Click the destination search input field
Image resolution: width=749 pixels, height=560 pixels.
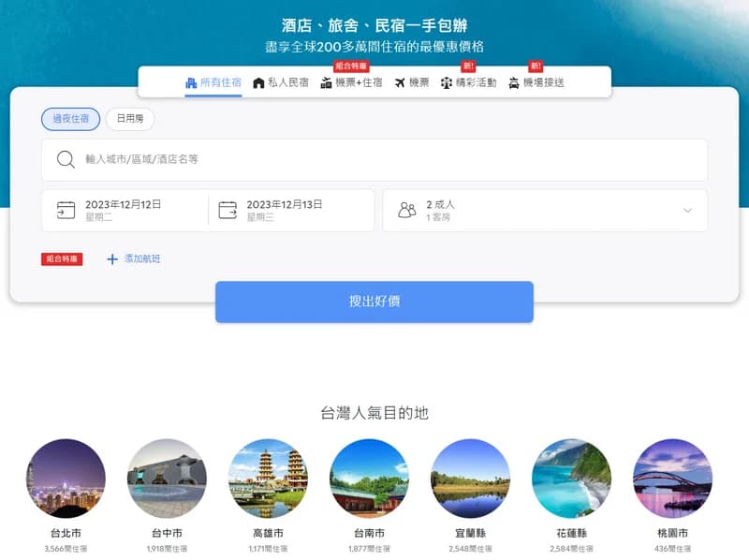(x=374, y=159)
